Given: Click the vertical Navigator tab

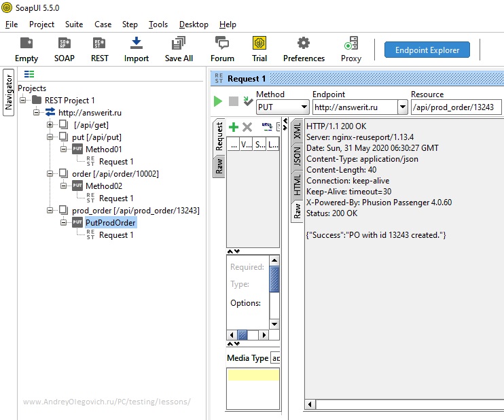Looking at the screenshot, I should pos(9,92).
